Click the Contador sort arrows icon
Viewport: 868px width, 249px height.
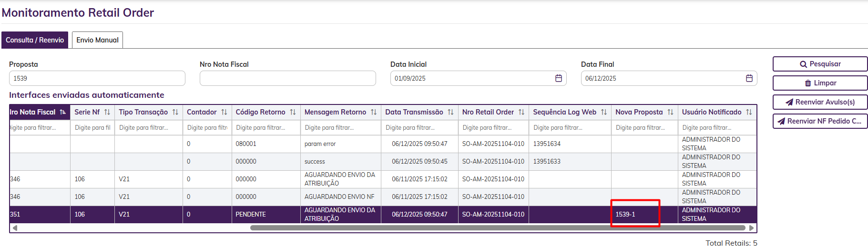coord(224,112)
